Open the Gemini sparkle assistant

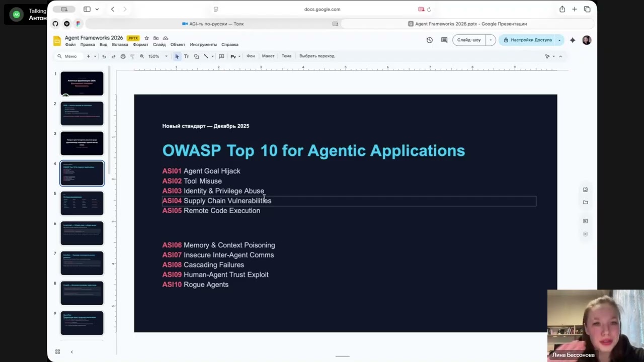pos(573,40)
